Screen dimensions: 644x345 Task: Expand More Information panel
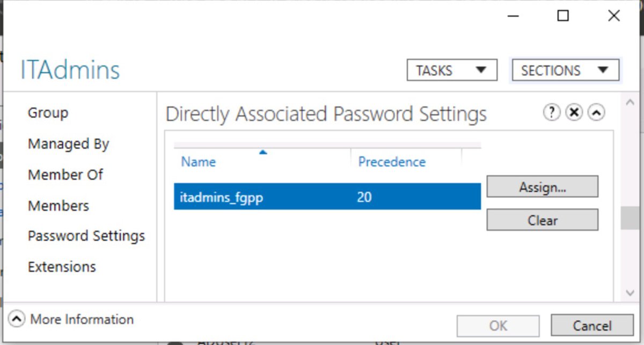pos(17,319)
